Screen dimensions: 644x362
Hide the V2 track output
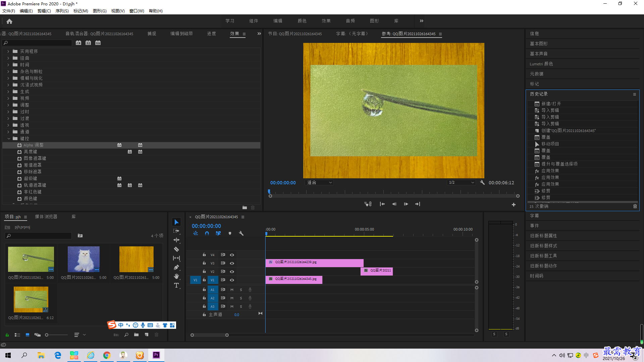232,271
